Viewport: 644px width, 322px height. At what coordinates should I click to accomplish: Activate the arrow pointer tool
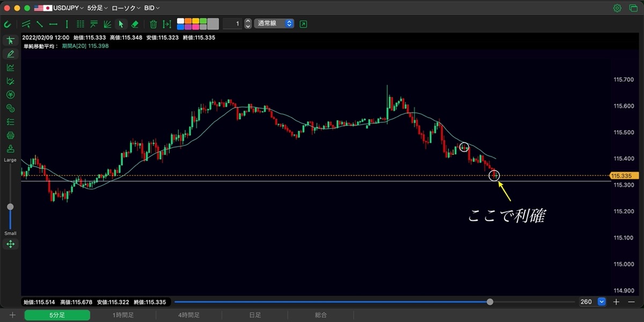[121, 24]
